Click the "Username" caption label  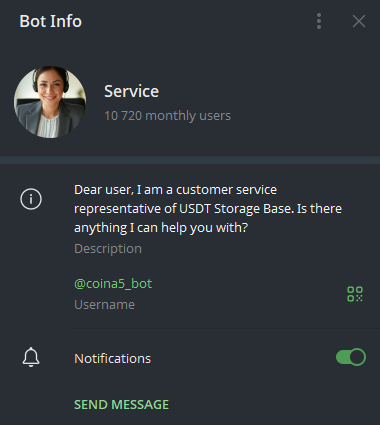point(104,305)
